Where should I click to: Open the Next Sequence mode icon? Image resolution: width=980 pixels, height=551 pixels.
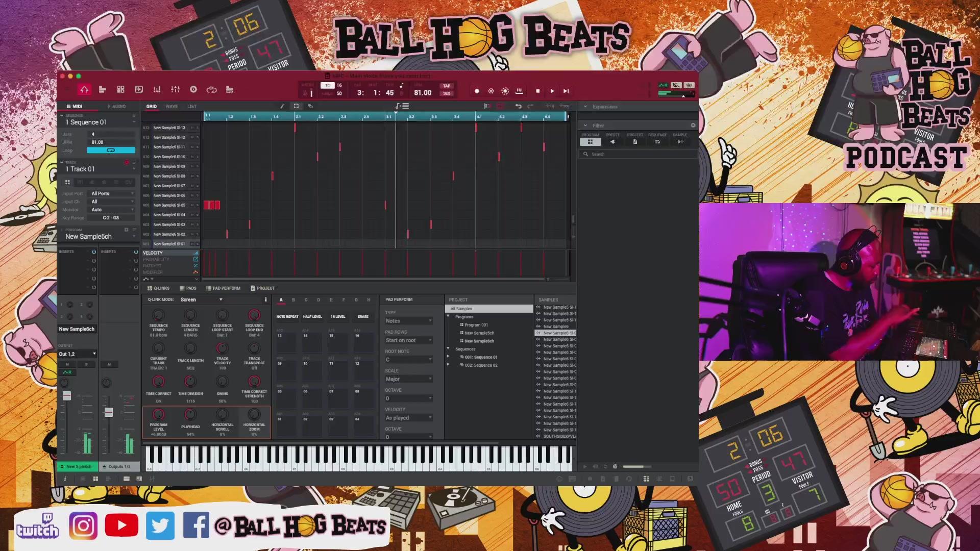[x=230, y=90]
